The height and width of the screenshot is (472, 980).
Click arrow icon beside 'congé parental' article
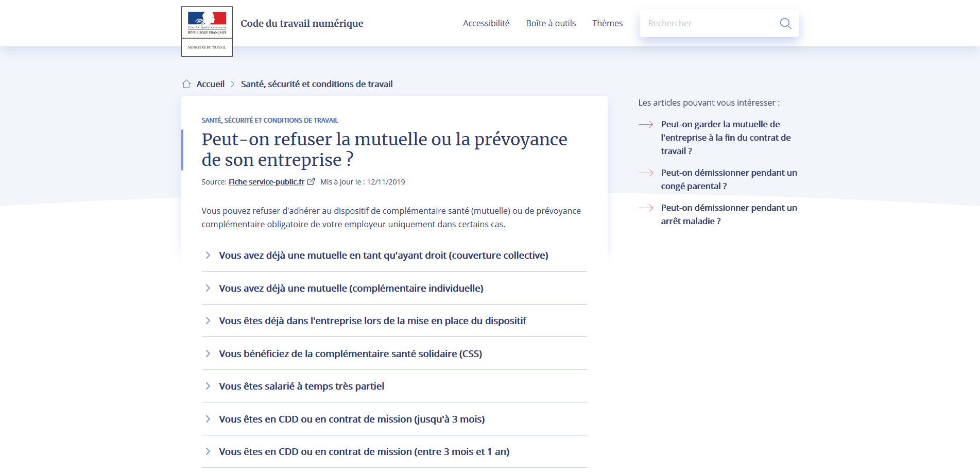[x=646, y=173]
